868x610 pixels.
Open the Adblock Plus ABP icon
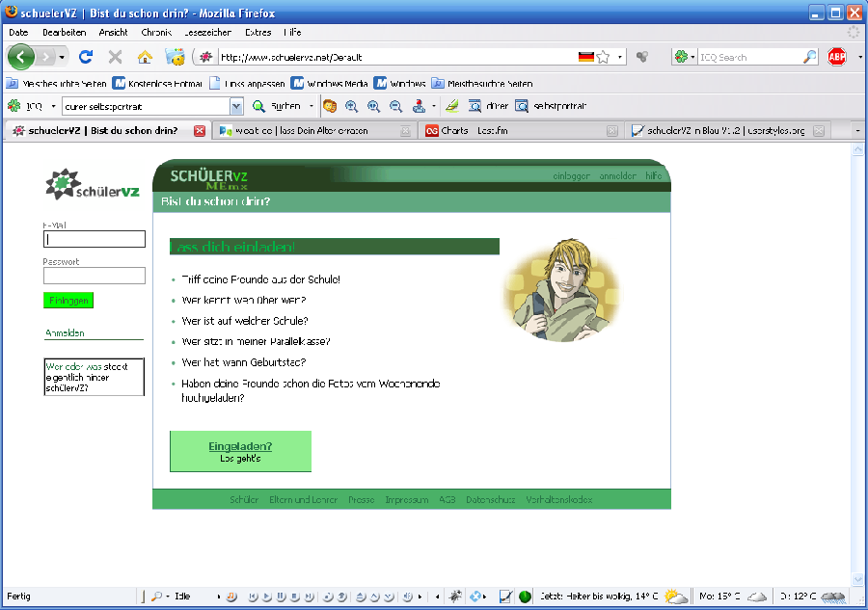click(x=836, y=57)
